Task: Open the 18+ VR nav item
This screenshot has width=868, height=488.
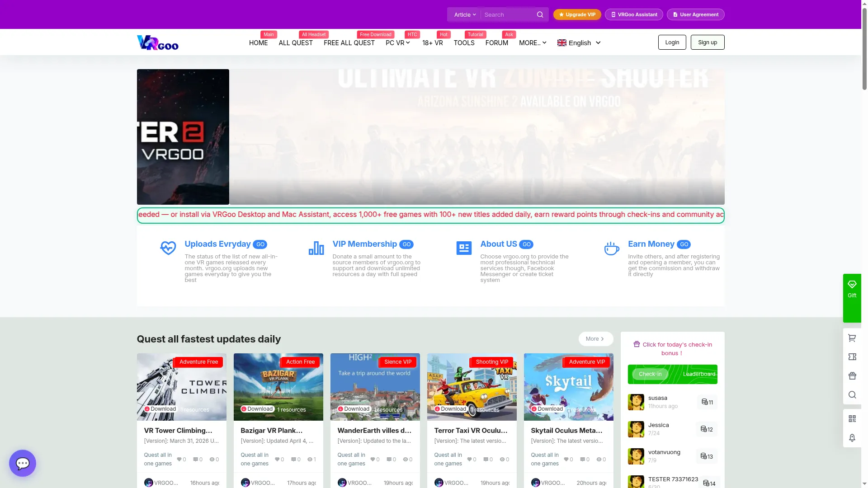Action: 433,43
